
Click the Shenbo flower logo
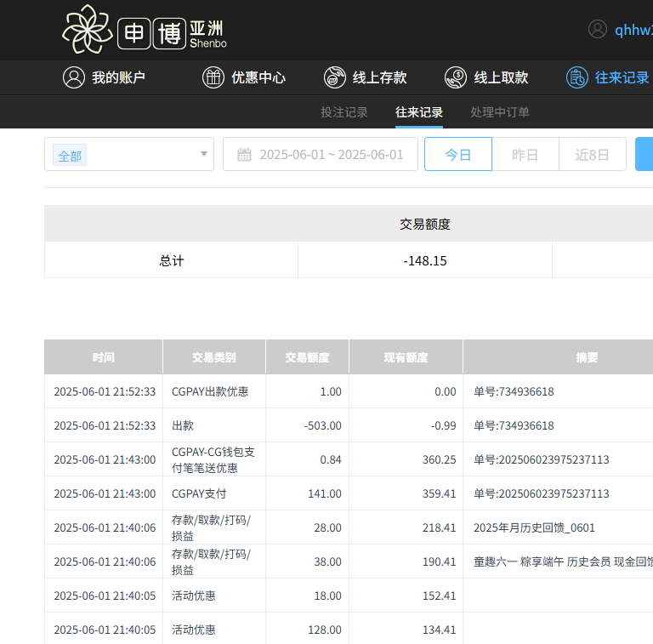pos(87,30)
